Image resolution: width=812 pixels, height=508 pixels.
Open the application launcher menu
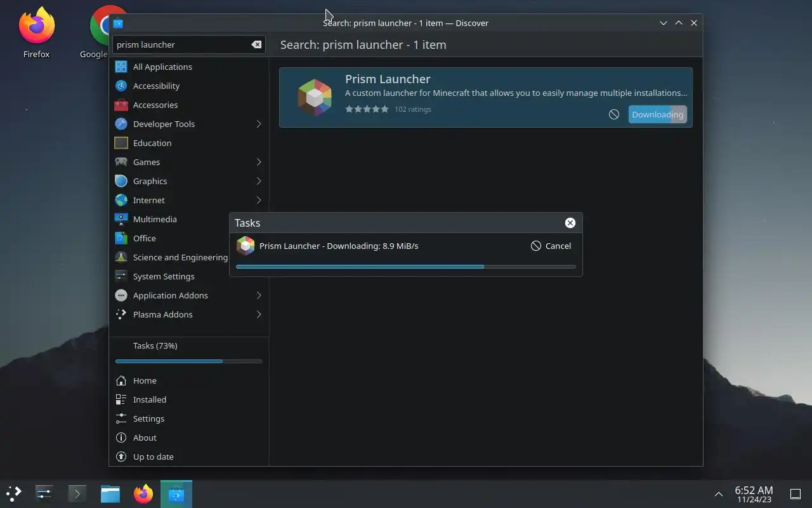pyautogui.click(x=14, y=493)
